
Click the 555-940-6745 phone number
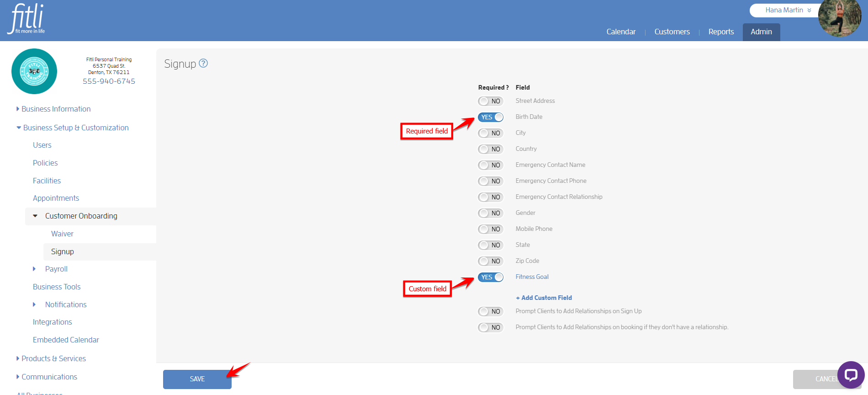[109, 81]
